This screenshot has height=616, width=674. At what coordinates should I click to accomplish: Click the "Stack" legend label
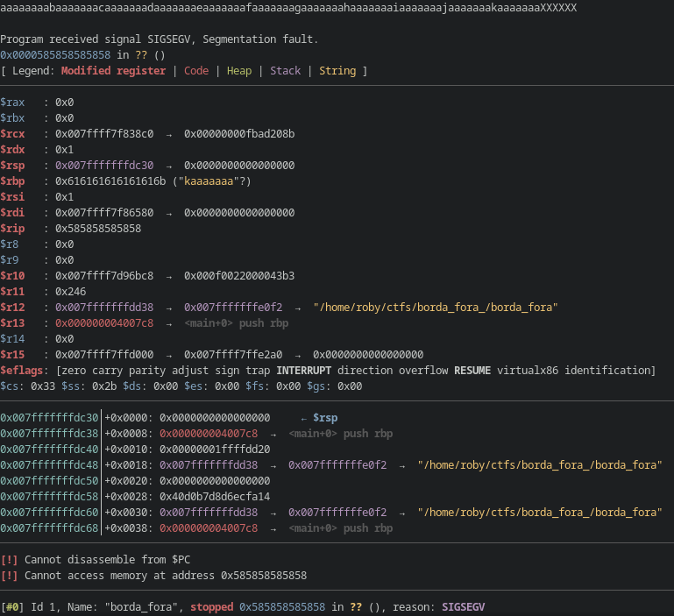coord(285,70)
